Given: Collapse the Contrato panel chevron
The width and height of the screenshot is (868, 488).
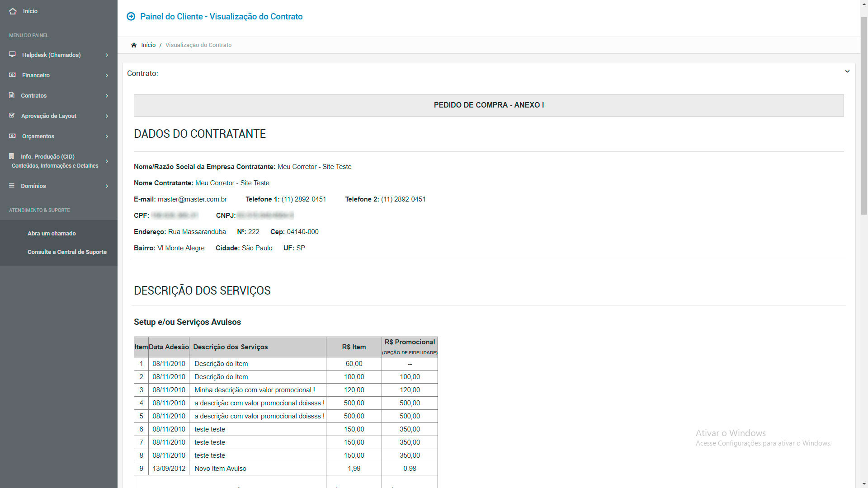Looking at the screenshot, I should (847, 71).
